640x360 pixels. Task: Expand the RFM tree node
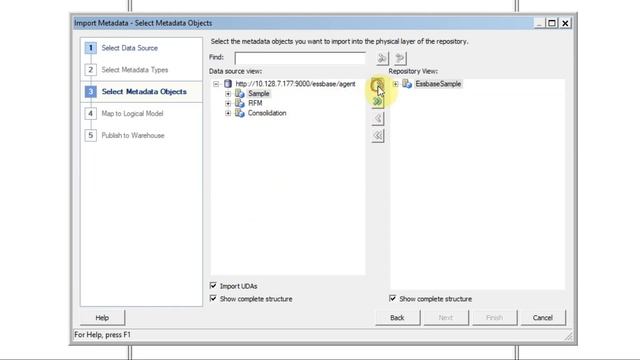coord(228,104)
